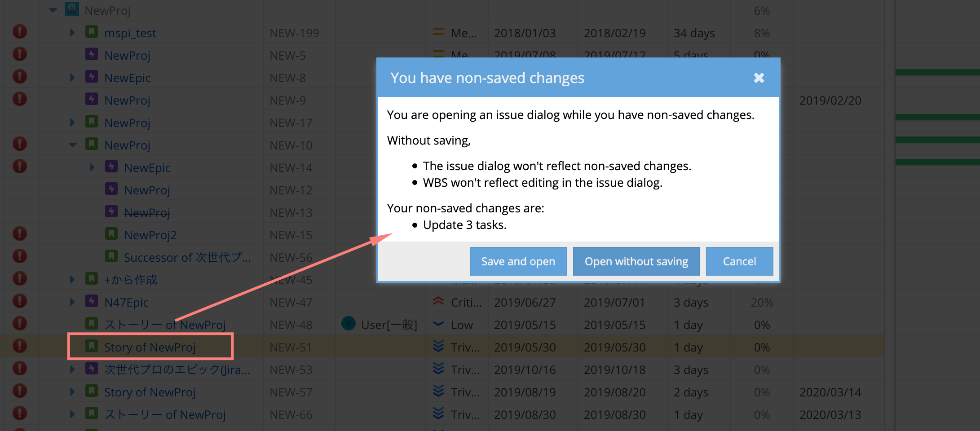The width and height of the screenshot is (980, 431).
Task: Open the Story of NewProj NEW-51 link
Action: pyautogui.click(x=150, y=347)
